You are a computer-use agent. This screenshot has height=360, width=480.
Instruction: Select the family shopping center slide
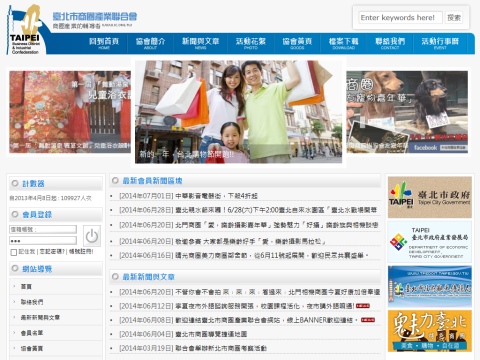coord(238,112)
